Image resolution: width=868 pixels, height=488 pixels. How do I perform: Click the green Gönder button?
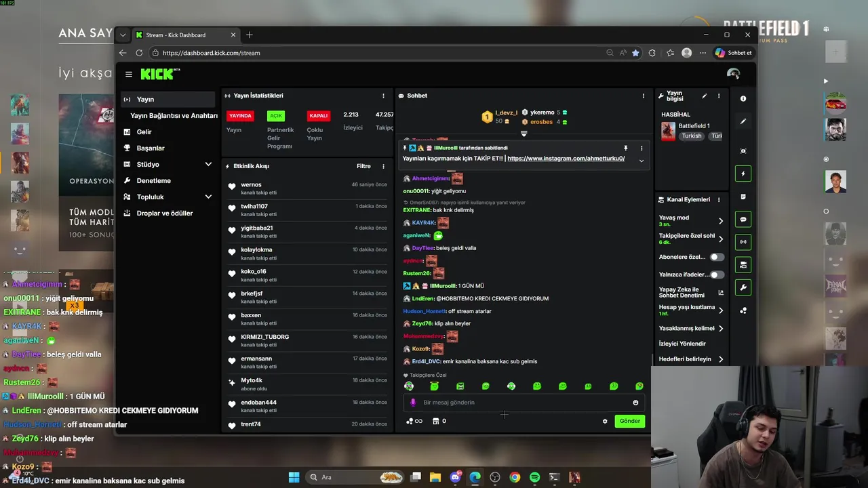click(x=629, y=421)
